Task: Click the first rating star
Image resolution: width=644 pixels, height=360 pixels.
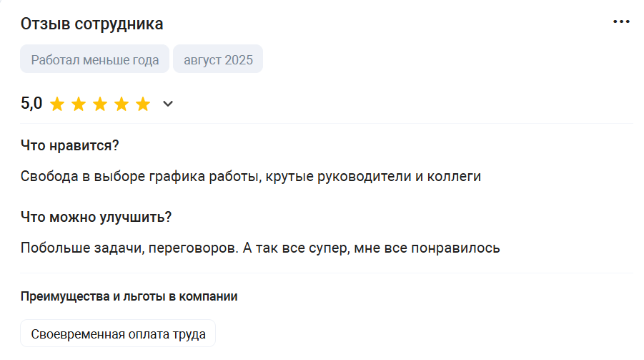Action: [57, 104]
